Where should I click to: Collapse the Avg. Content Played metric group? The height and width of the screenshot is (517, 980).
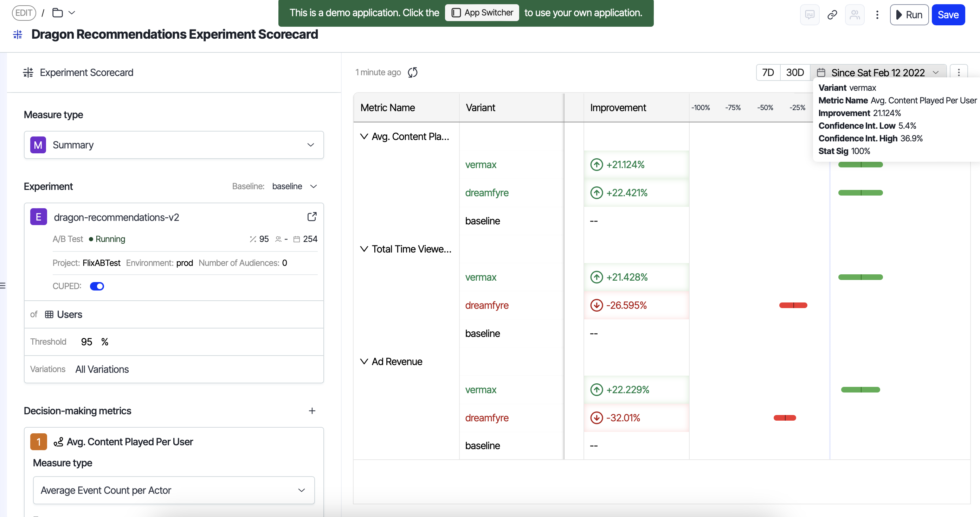click(x=364, y=136)
